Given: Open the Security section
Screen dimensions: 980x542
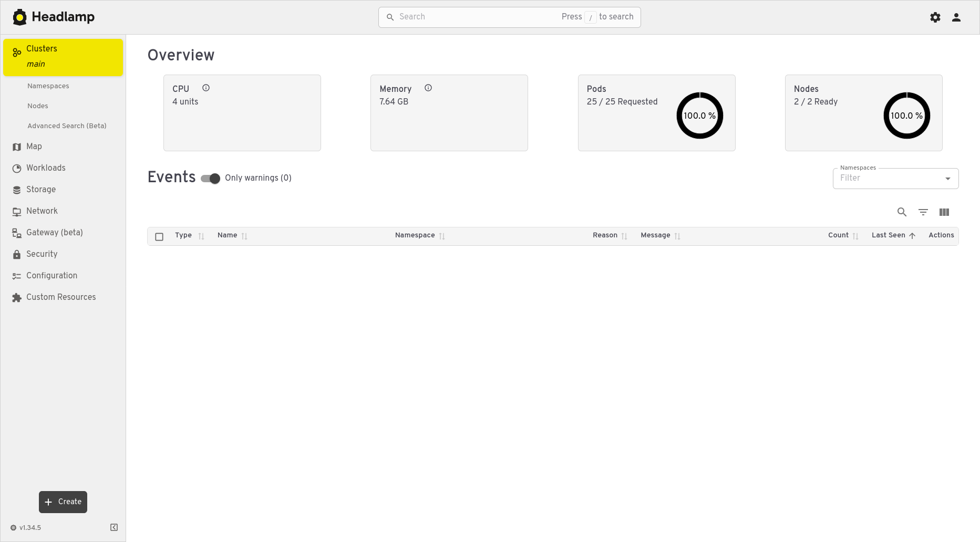Looking at the screenshot, I should (x=42, y=254).
